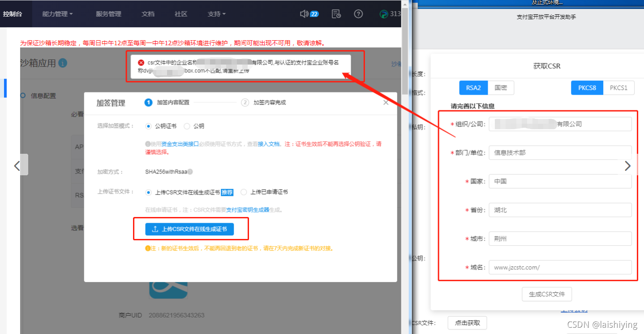Expand the 能力管理 dropdown menu
644x334 pixels.
tap(58, 14)
